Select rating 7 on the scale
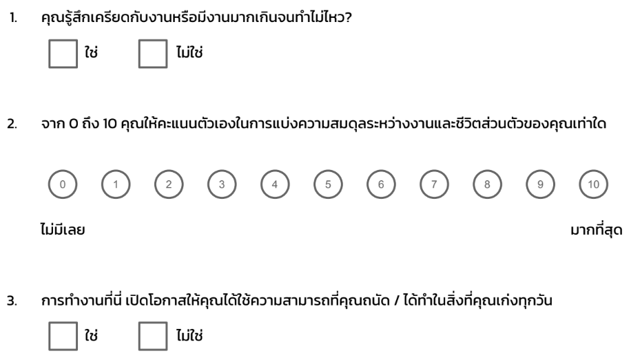 434,184
